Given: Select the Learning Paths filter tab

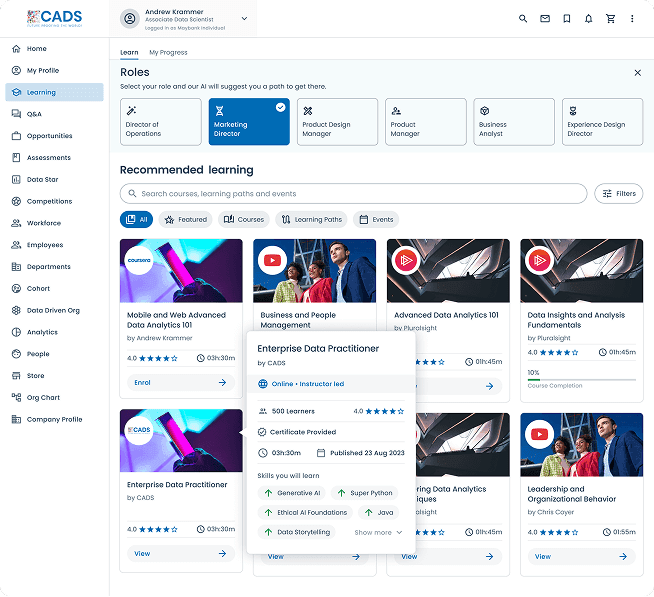Looking at the screenshot, I should [311, 219].
